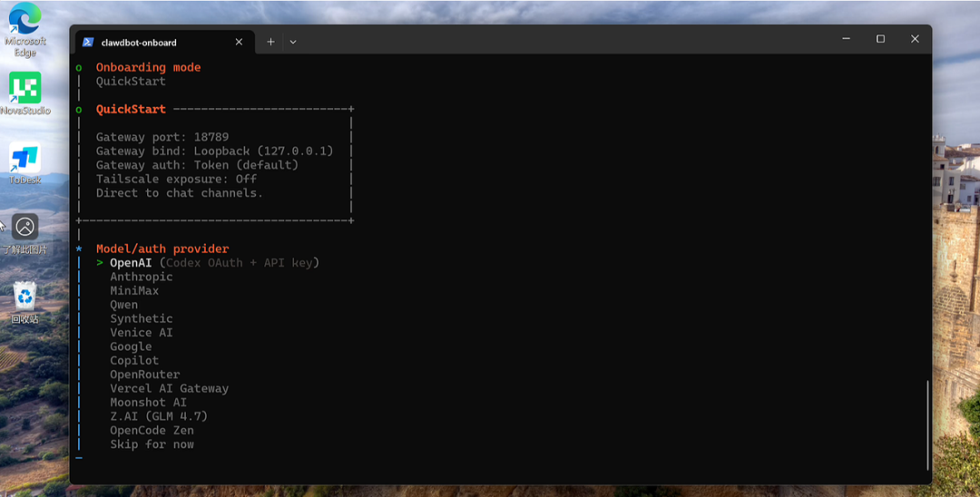Choose the Venice AI option
The height and width of the screenshot is (497, 980).
coord(141,333)
